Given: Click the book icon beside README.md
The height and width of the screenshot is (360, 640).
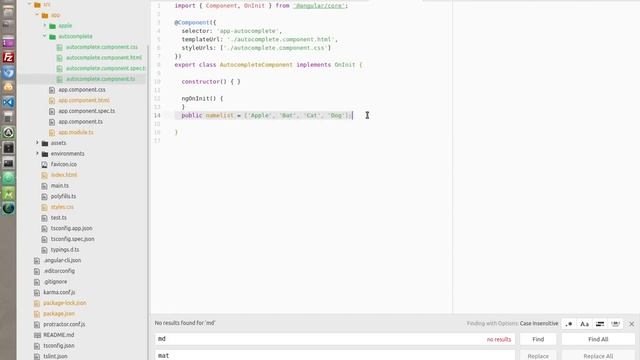Looking at the screenshot, I should (x=37, y=335).
